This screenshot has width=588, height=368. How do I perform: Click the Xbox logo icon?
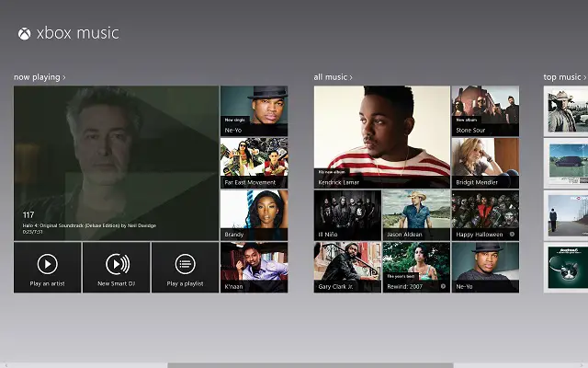pyautogui.click(x=25, y=34)
